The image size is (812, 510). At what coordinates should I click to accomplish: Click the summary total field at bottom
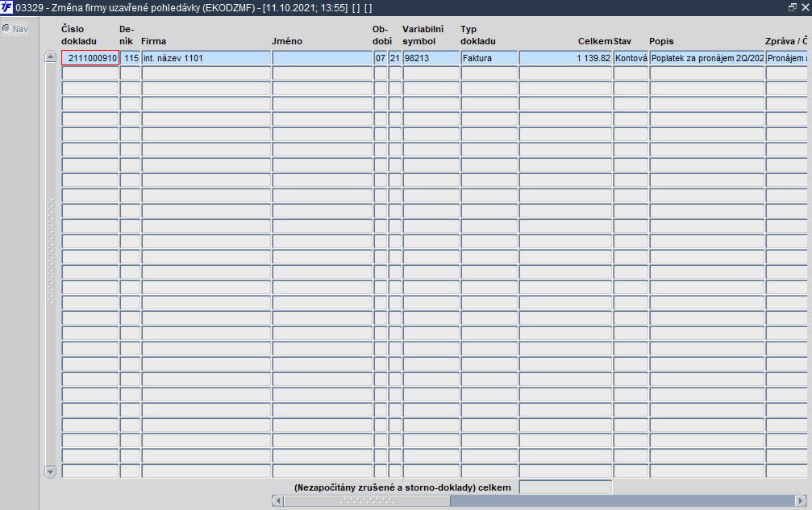[x=565, y=487]
